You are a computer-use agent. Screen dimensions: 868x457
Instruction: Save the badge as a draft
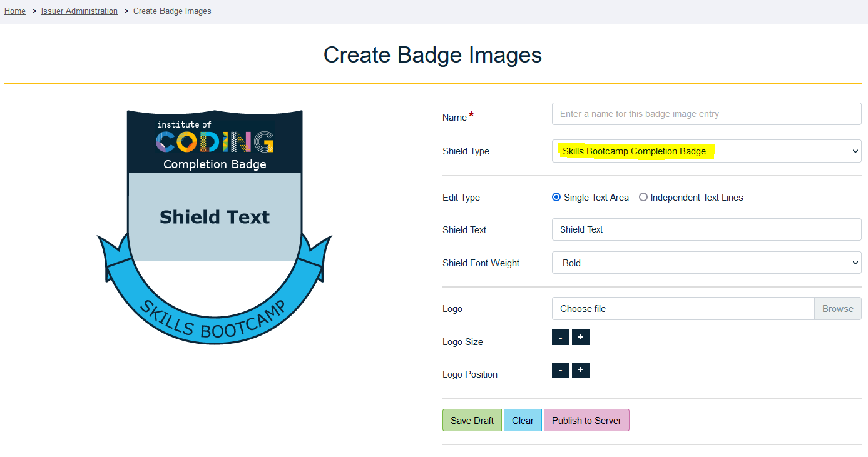click(472, 420)
